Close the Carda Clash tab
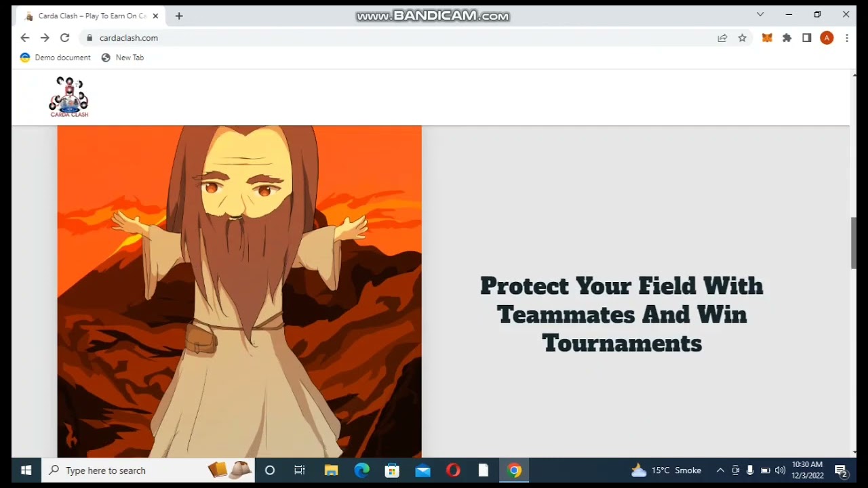The width and height of the screenshot is (868, 488). click(x=155, y=16)
